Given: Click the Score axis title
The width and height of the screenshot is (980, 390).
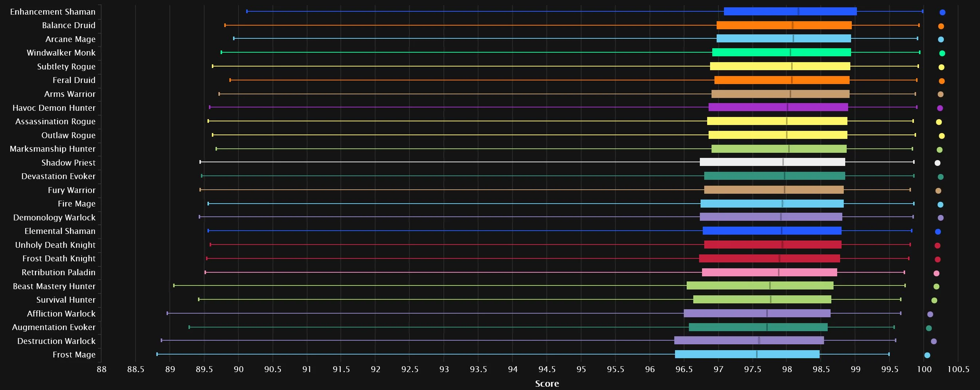Looking at the screenshot, I should pos(547,383).
